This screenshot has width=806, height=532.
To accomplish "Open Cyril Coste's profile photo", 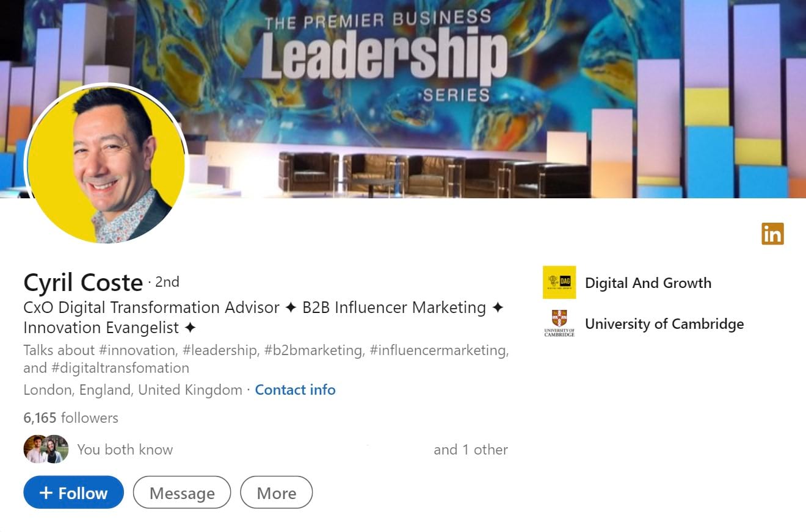I will tap(105, 164).
